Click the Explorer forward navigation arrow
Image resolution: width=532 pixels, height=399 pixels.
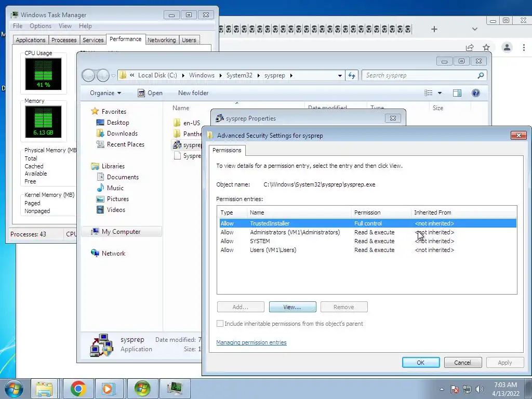click(x=103, y=75)
